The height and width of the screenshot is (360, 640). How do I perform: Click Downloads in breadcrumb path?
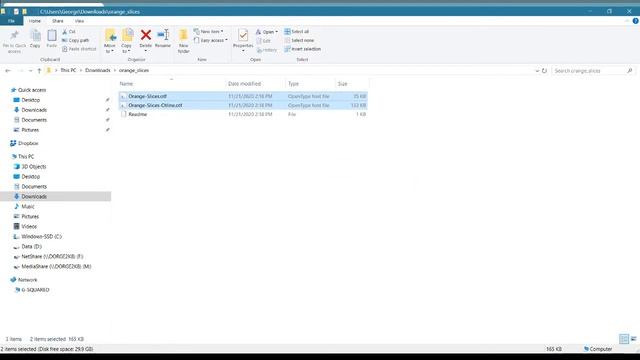point(98,70)
